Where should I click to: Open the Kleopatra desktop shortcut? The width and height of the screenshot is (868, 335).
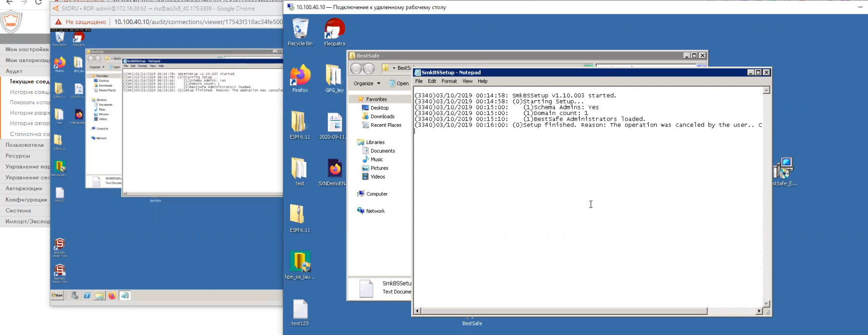(334, 30)
